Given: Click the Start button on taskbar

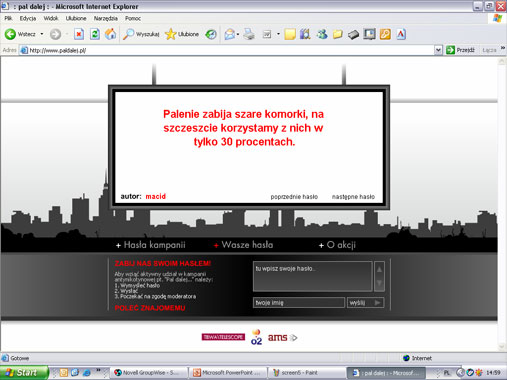Looking at the screenshot, I should click(x=24, y=373).
